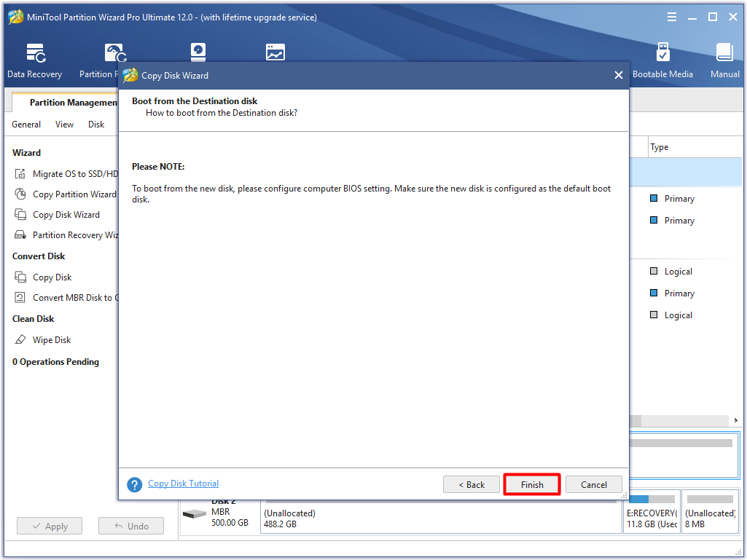Click the Migrate OS wizard icon

point(20,174)
